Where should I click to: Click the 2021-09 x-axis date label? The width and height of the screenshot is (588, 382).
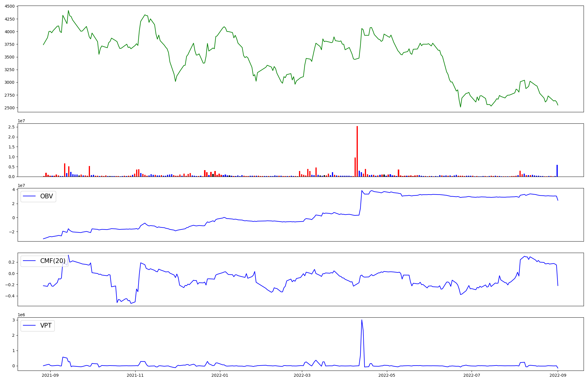pos(51,375)
